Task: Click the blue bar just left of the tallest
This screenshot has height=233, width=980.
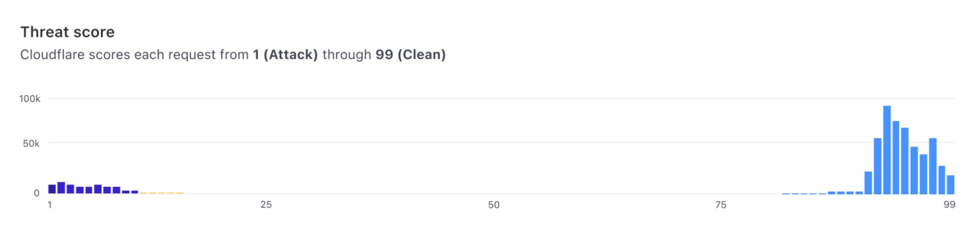Action: click(x=878, y=166)
